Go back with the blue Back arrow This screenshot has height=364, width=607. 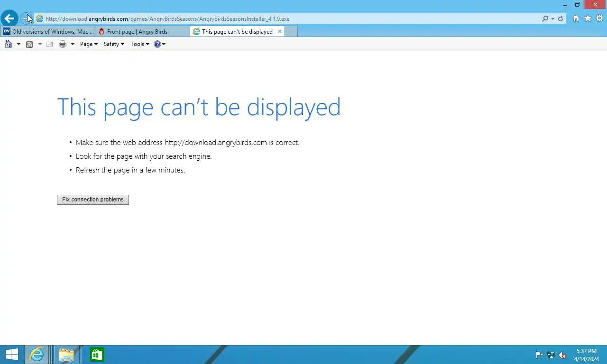9,18
